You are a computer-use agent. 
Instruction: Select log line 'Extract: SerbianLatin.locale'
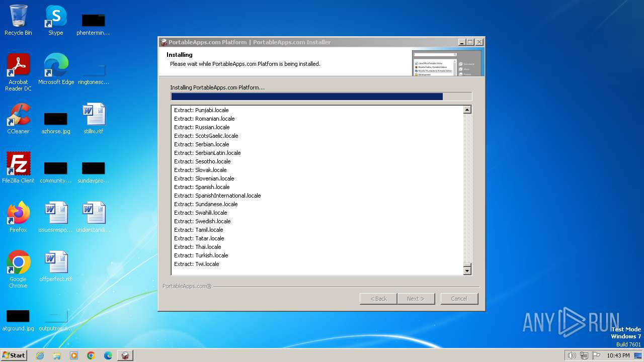click(x=207, y=153)
